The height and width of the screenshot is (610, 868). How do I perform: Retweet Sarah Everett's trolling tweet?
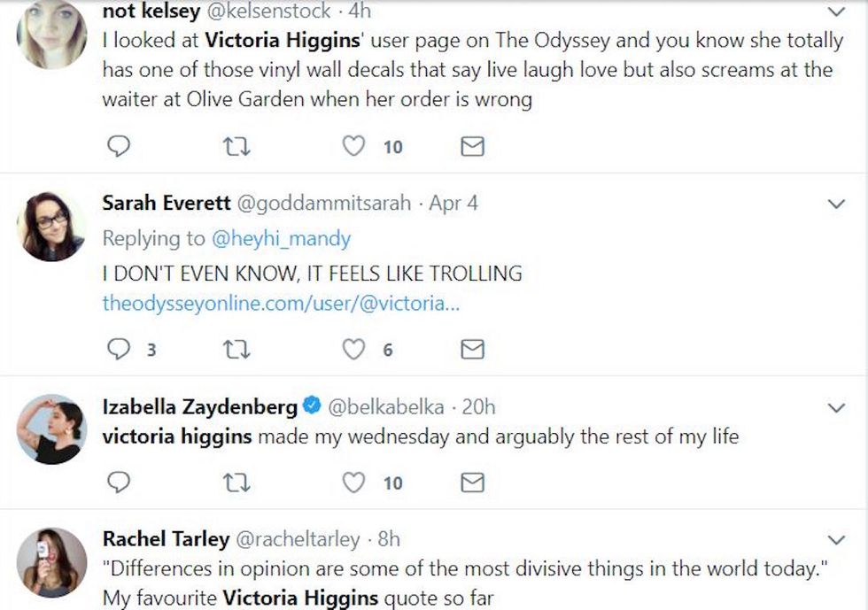tap(236, 350)
